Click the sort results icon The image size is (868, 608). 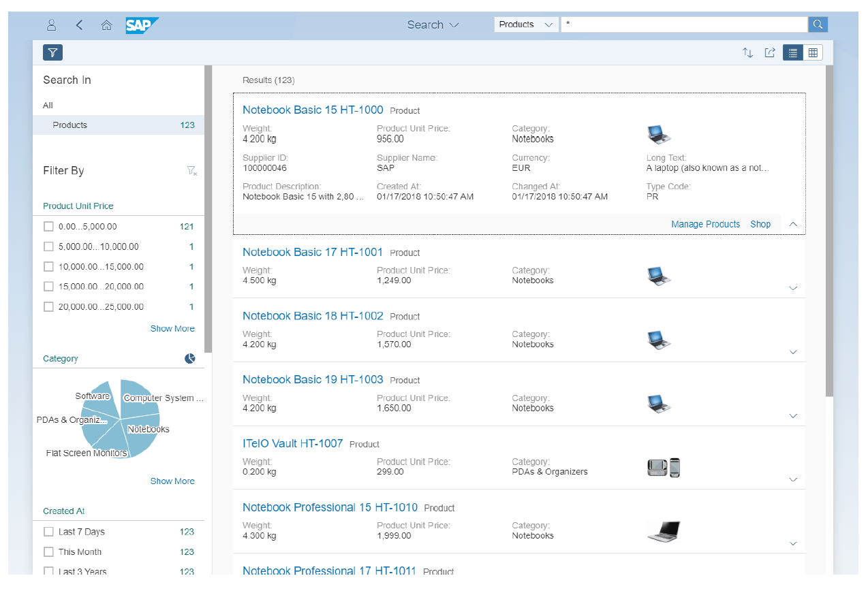tap(747, 52)
